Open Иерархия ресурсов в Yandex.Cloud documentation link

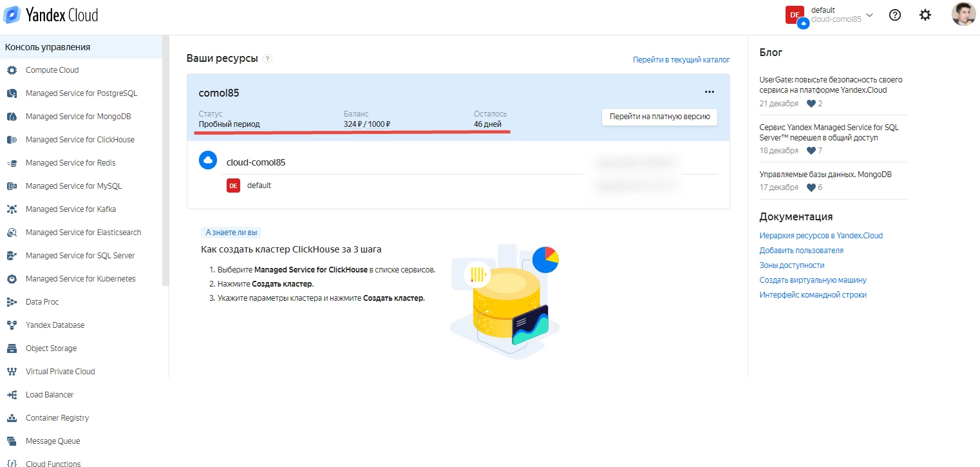[821, 236]
